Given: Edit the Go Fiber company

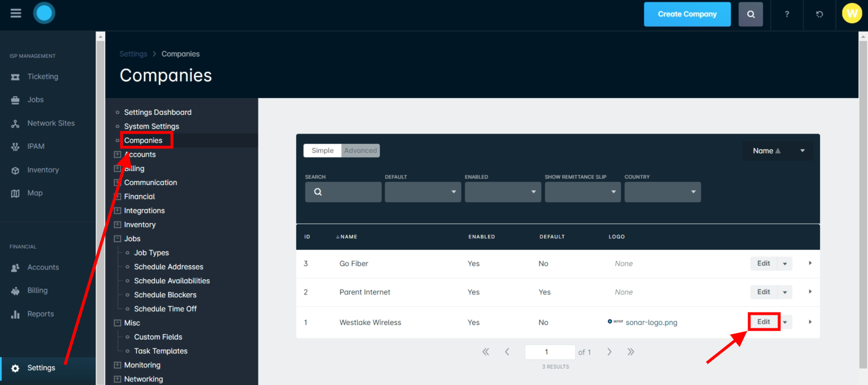Looking at the screenshot, I should click(x=763, y=263).
